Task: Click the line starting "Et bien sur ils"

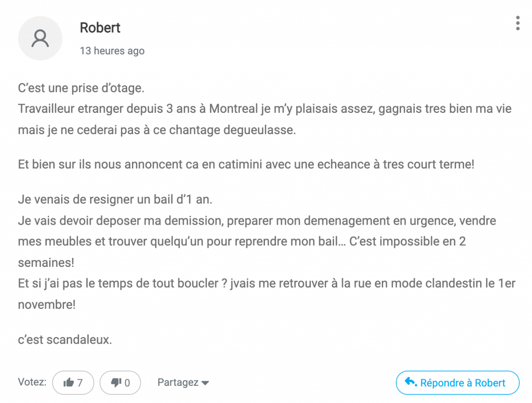Action: pyautogui.click(x=246, y=165)
